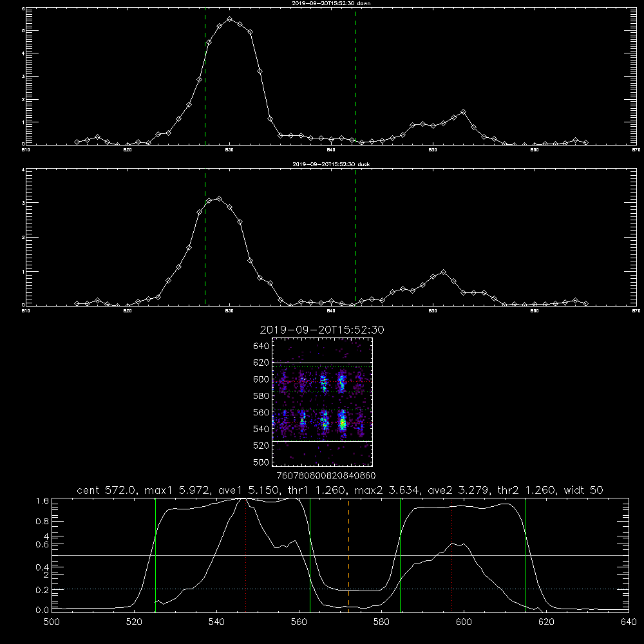644x644 pixels.
Task: Click the "thr2 1.260" value
Action: (527, 490)
